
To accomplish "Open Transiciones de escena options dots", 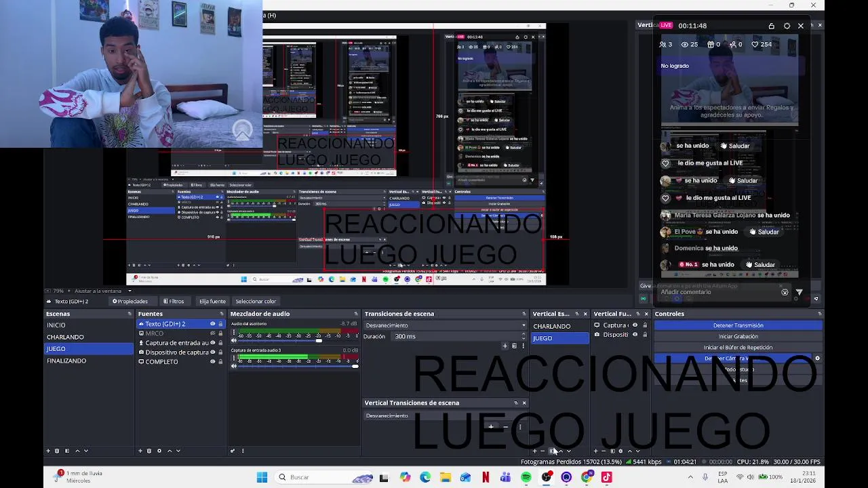I will point(523,346).
